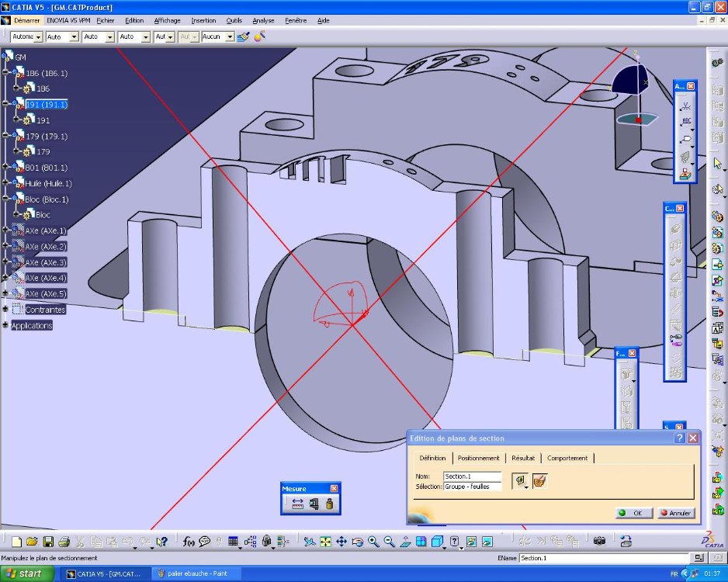
Task: Click the What's This help arrow icon
Action: pos(161,542)
